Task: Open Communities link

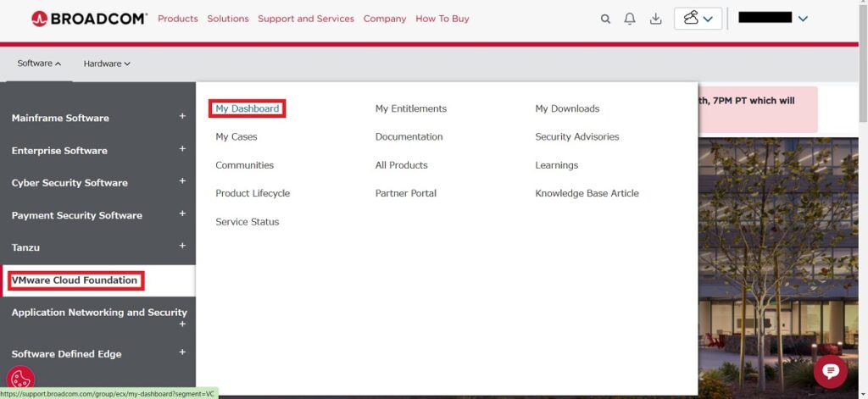Action: click(245, 165)
